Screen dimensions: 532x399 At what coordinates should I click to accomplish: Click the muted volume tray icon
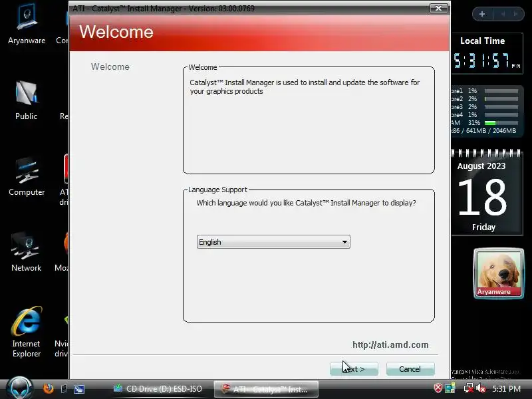point(481,388)
